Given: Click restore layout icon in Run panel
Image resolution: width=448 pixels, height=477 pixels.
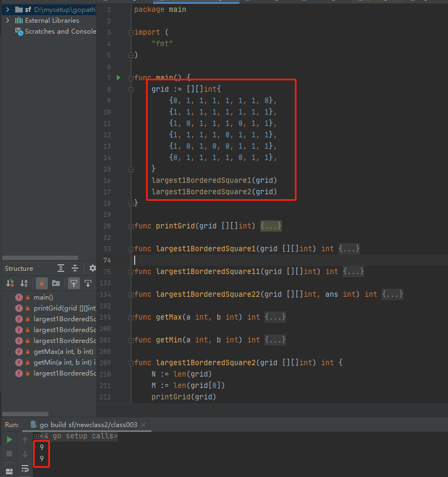Looking at the screenshot, I should (x=9, y=471).
